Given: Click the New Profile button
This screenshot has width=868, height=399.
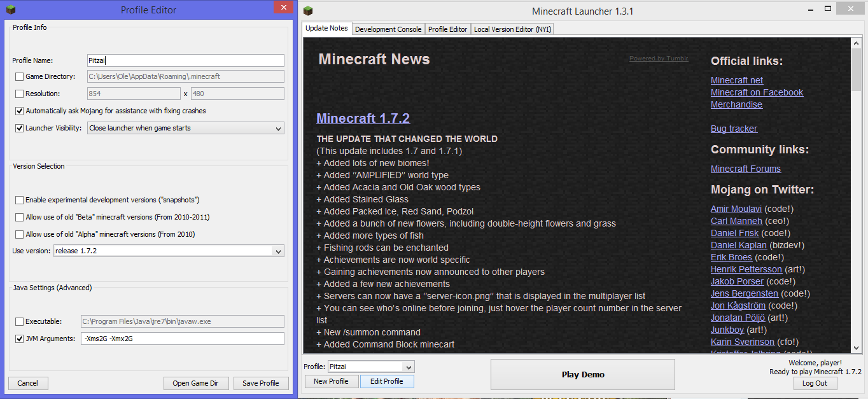Looking at the screenshot, I should (x=331, y=381).
